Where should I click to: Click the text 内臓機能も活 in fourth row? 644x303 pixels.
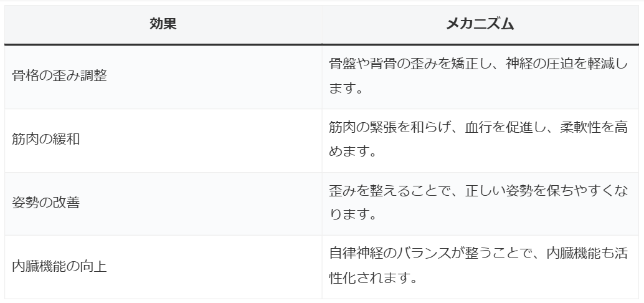click(587, 254)
